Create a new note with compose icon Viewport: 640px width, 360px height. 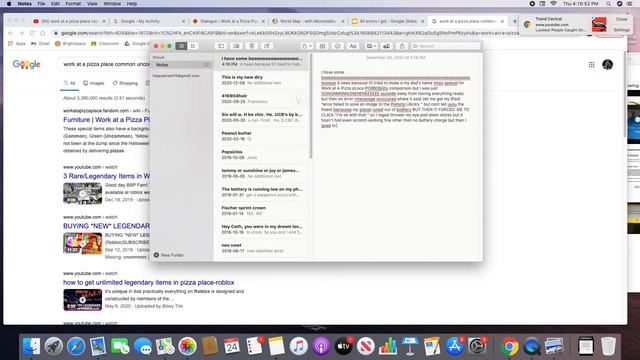267,46
